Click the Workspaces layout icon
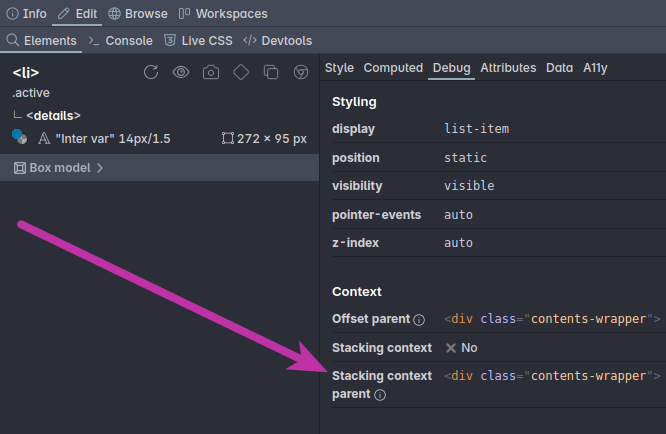Viewport: 666px width, 434px height. pos(184,14)
